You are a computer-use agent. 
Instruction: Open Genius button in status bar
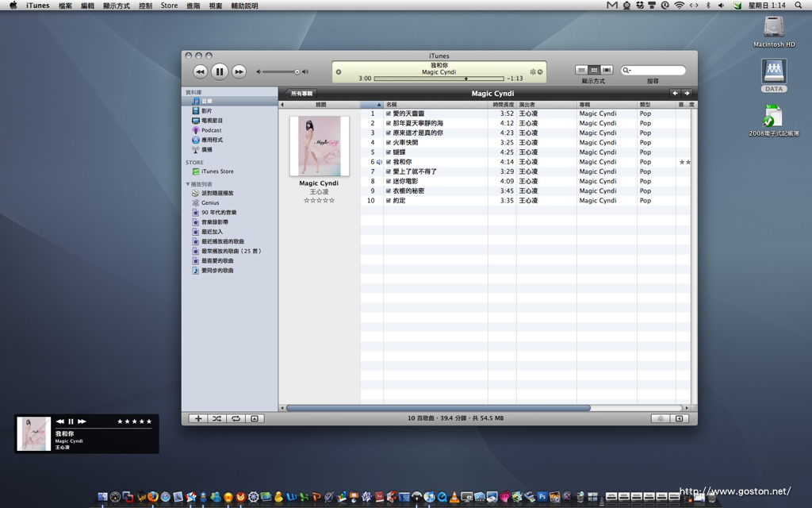click(x=661, y=418)
